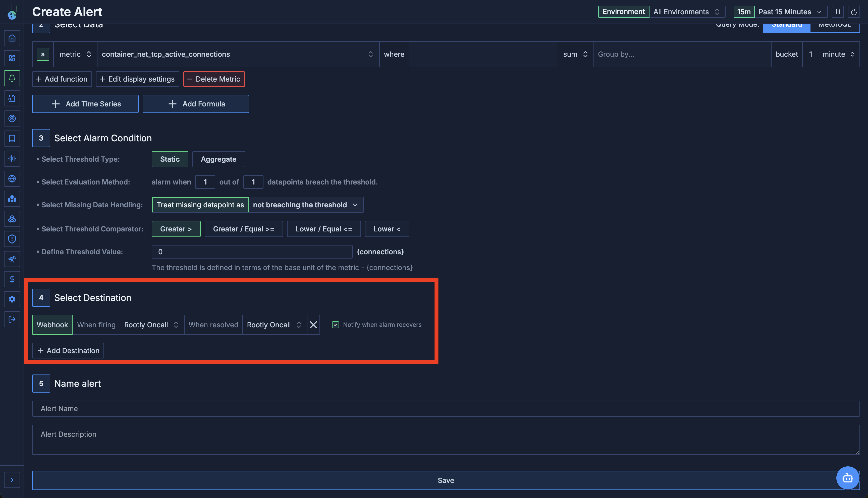Remove the Webhook destination with X
Viewport: 868px width, 498px height.
pos(313,325)
